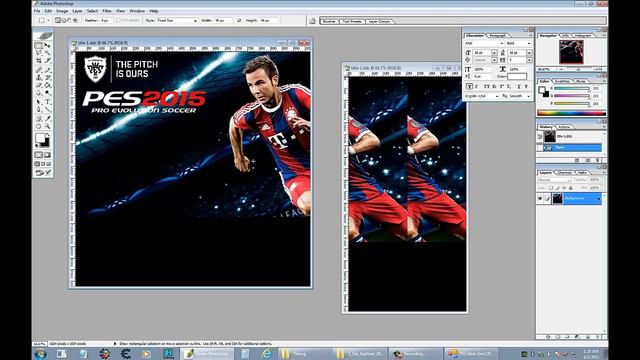
Task: Toggle visibility eye of Background layer
Action: [x=540, y=198]
